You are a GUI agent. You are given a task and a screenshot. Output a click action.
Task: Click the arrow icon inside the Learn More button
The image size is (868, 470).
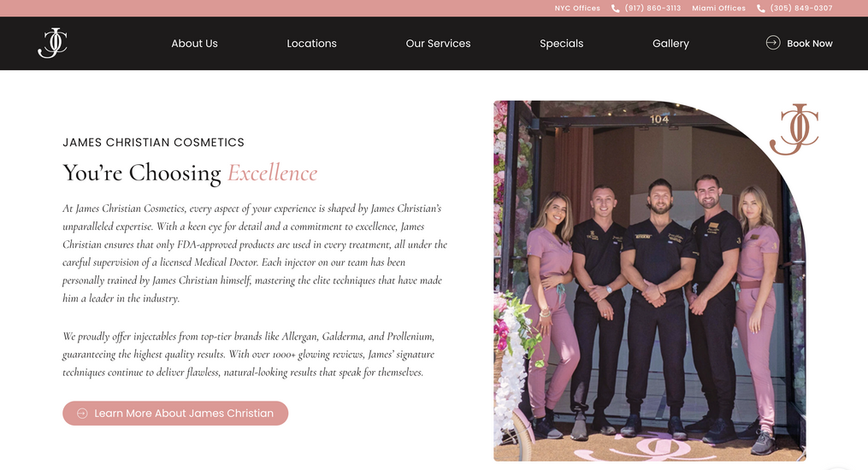click(x=82, y=413)
